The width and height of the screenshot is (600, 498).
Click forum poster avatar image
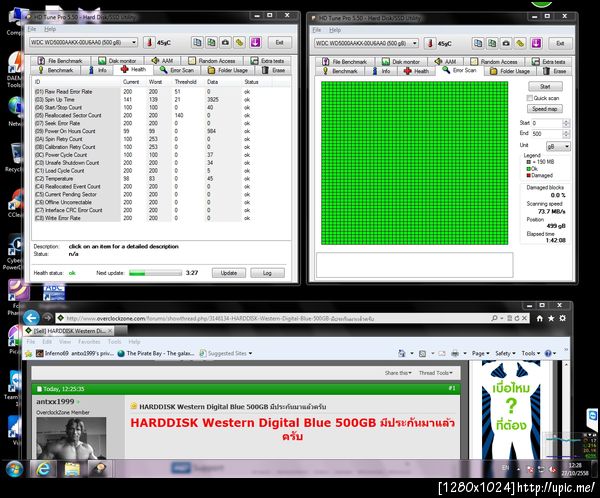[x=71, y=438]
